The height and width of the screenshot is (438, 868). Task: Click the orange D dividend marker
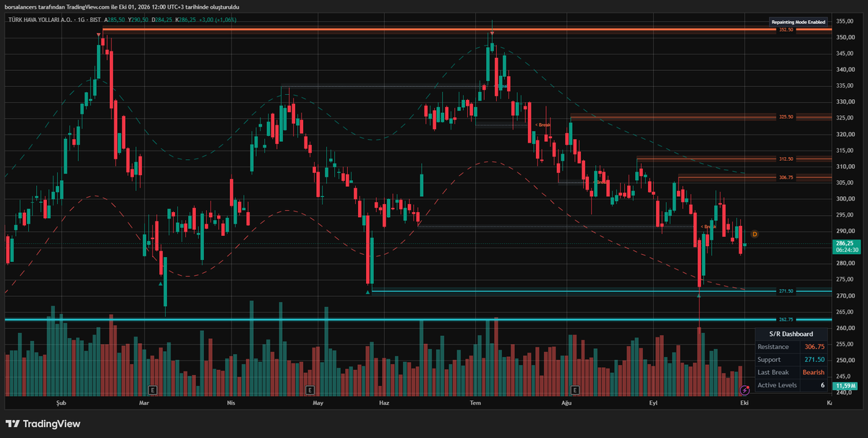(x=754, y=234)
